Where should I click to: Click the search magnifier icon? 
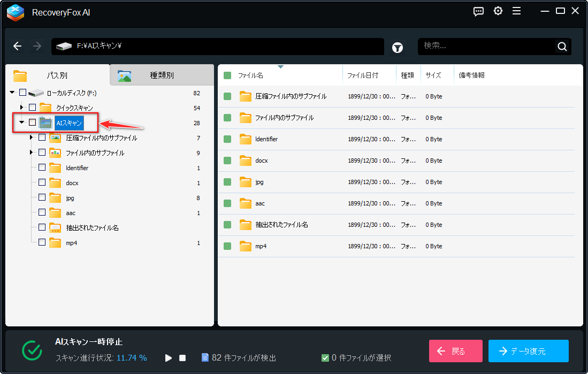[562, 47]
